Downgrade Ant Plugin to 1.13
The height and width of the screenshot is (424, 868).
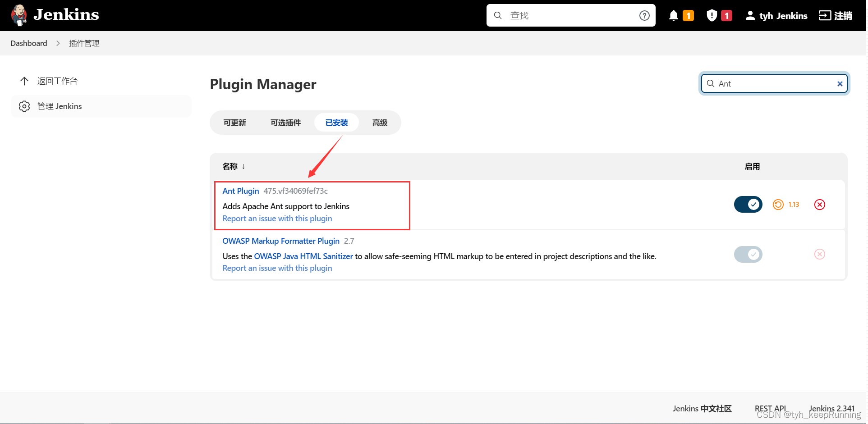tap(786, 205)
